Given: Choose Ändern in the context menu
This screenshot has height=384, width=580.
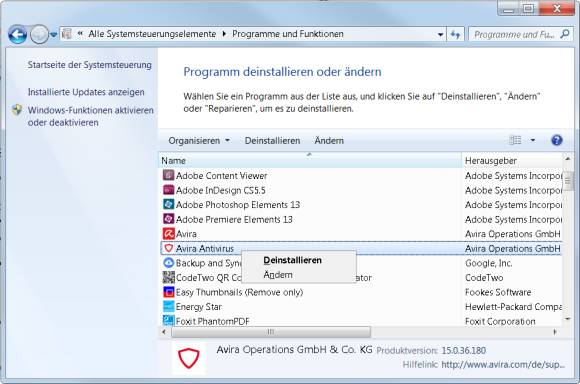Looking at the screenshot, I should tap(278, 275).
